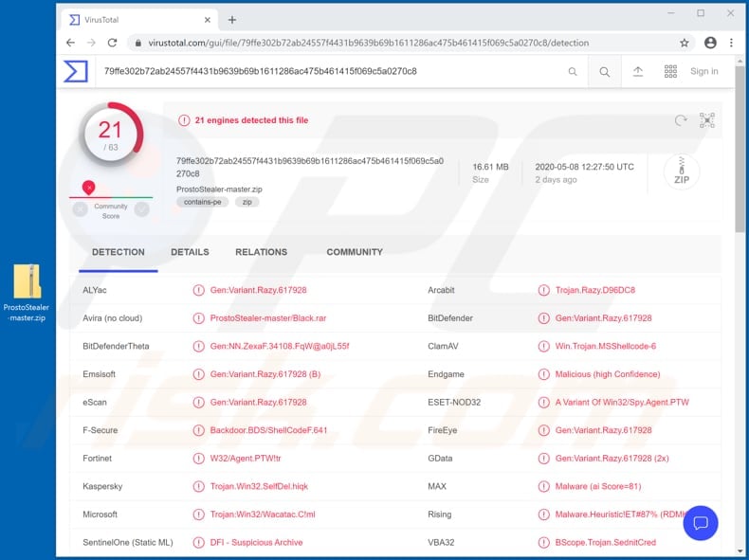Vote negative on community score
Viewport: 749px width, 560px height.
[x=81, y=209]
